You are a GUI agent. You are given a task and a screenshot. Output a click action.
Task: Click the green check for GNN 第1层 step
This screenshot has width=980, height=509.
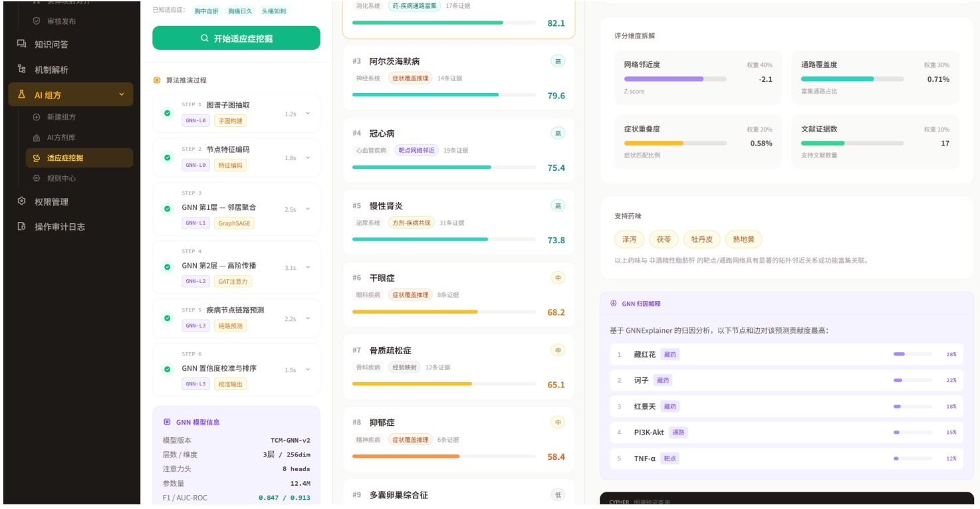(167, 209)
